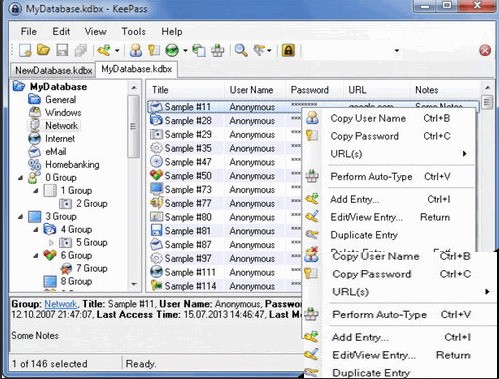Click the Sample #50 entry icon
The image size is (499, 379).
(156, 175)
